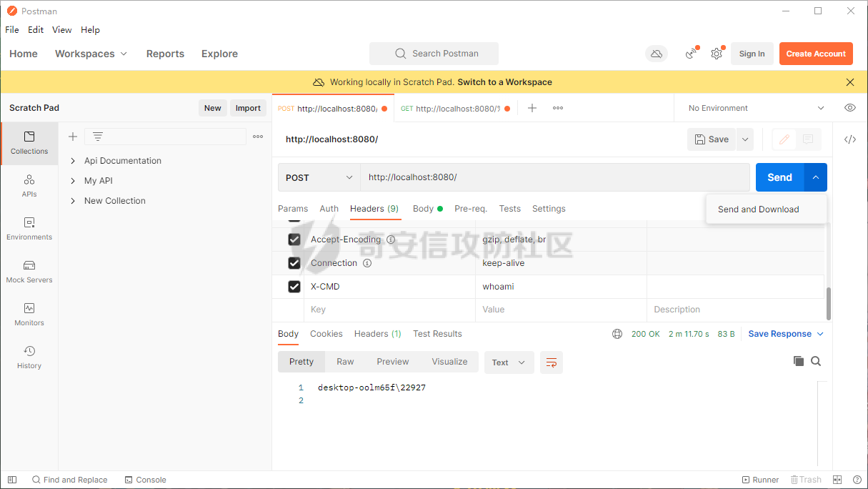Open Console in status bar
Screen dimensions: 868x489
(x=145, y=480)
